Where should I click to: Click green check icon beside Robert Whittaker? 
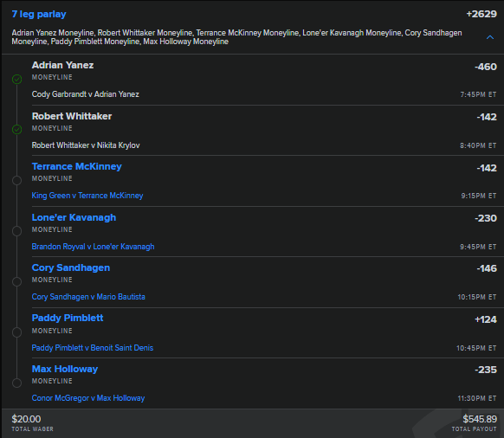click(17, 130)
